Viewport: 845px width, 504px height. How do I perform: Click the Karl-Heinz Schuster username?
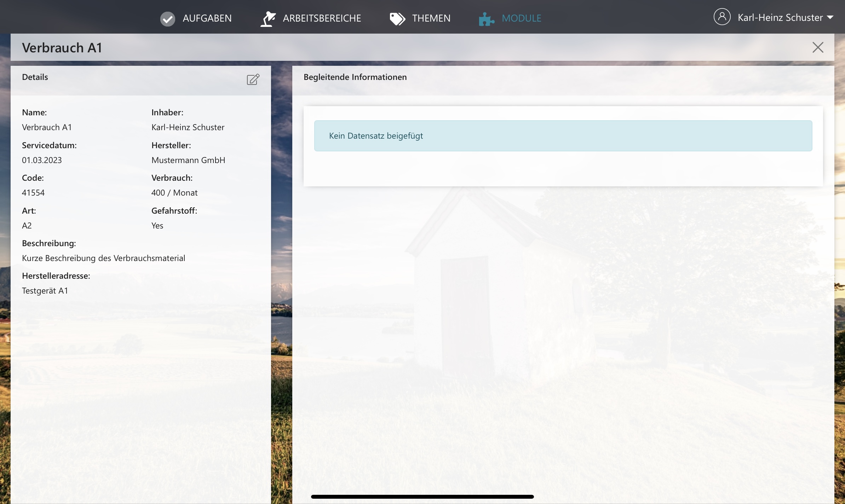tap(780, 18)
